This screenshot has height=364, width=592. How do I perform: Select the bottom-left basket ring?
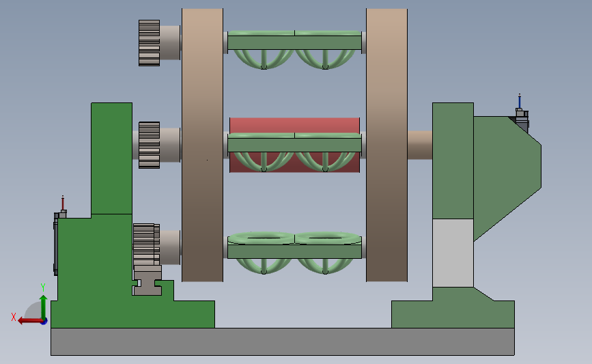click(262, 238)
